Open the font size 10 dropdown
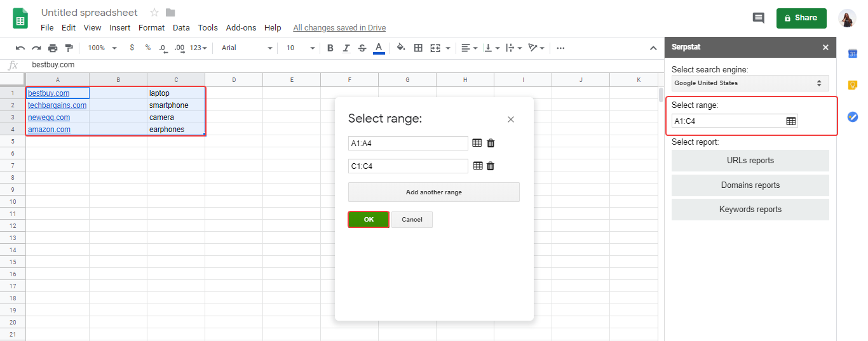The width and height of the screenshot is (868, 341). pyautogui.click(x=301, y=48)
